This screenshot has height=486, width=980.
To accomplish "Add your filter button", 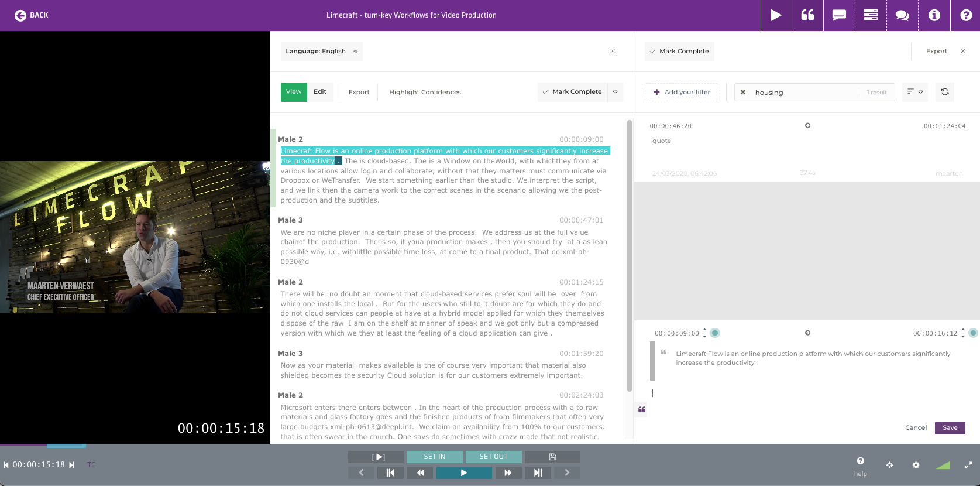I will point(682,93).
